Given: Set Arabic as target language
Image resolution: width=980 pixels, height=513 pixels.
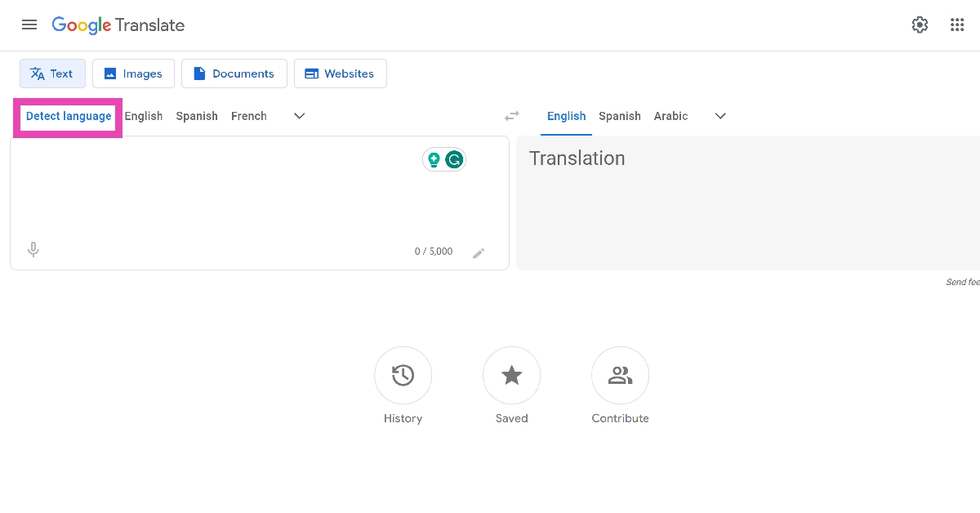Looking at the screenshot, I should tap(670, 116).
